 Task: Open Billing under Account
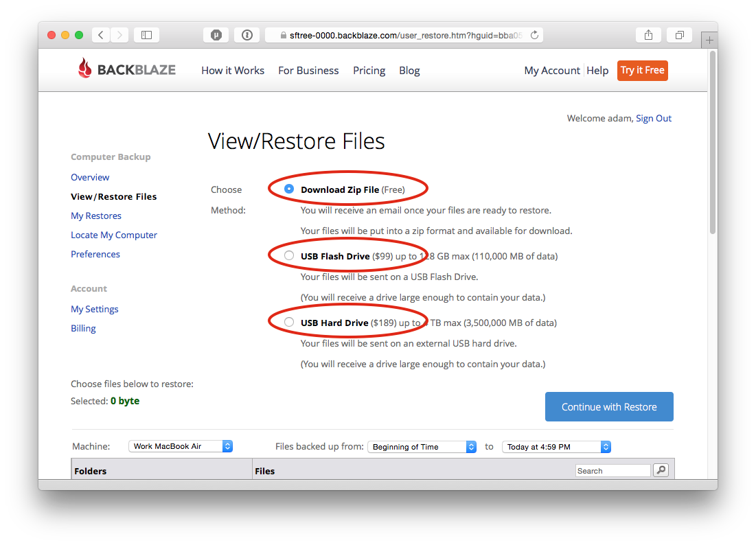click(83, 328)
